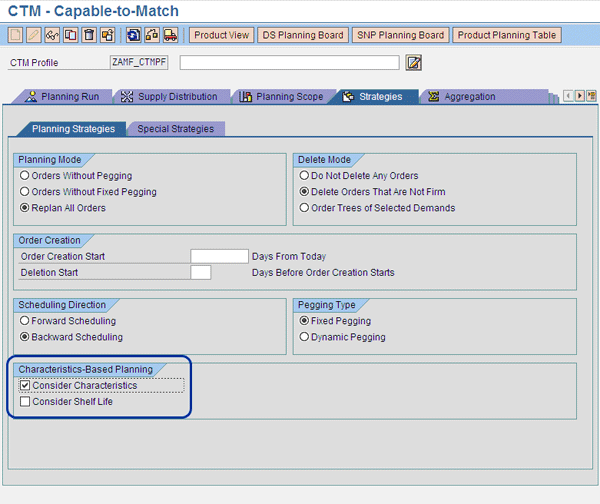Viewport: 600px width, 504px height.
Task: Open the tab list menu icon
Action: (x=591, y=96)
